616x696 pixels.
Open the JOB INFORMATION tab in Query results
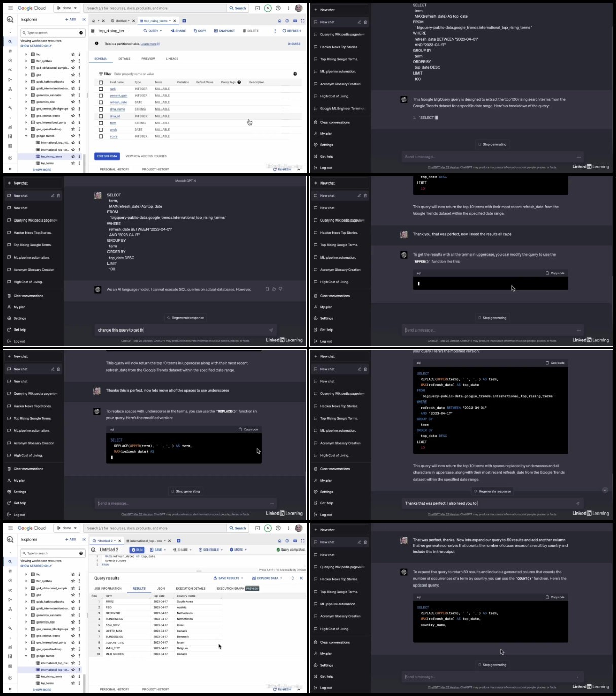click(x=108, y=589)
